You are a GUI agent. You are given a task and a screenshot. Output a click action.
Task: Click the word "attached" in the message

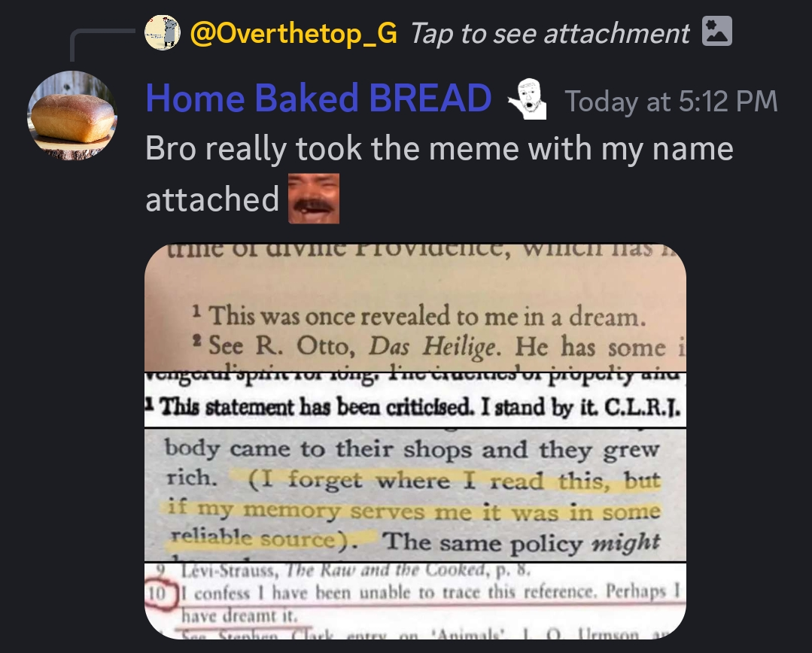(x=212, y=199)
